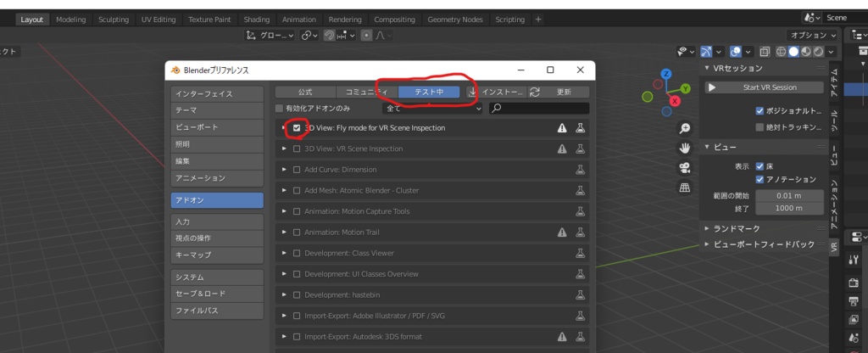Click the Blender logo in Preferences title bar
Viewport: 868px width, 353px height.
pos(175,70)
